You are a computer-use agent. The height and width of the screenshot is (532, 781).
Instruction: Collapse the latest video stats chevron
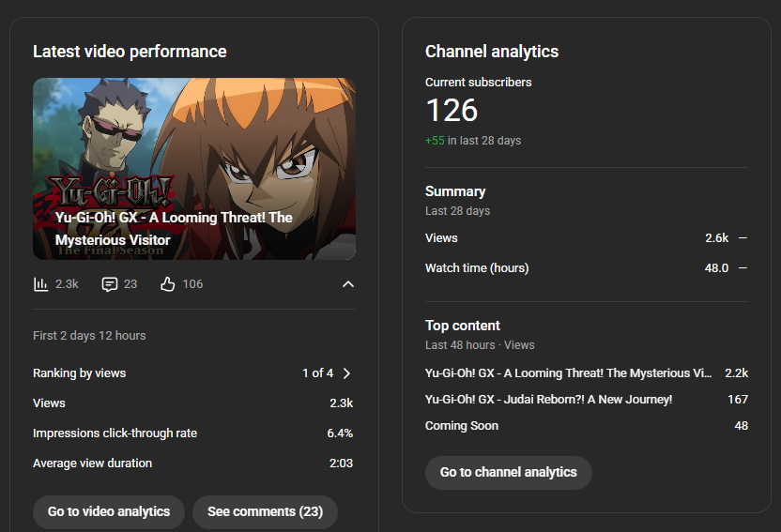click(x=348, y=284)
